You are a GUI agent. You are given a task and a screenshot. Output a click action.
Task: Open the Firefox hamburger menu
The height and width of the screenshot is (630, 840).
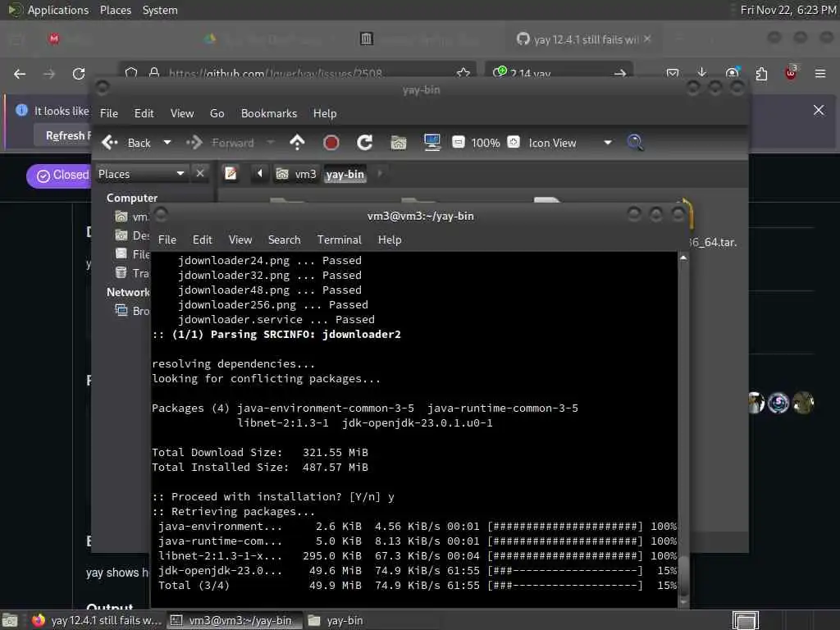819,73
